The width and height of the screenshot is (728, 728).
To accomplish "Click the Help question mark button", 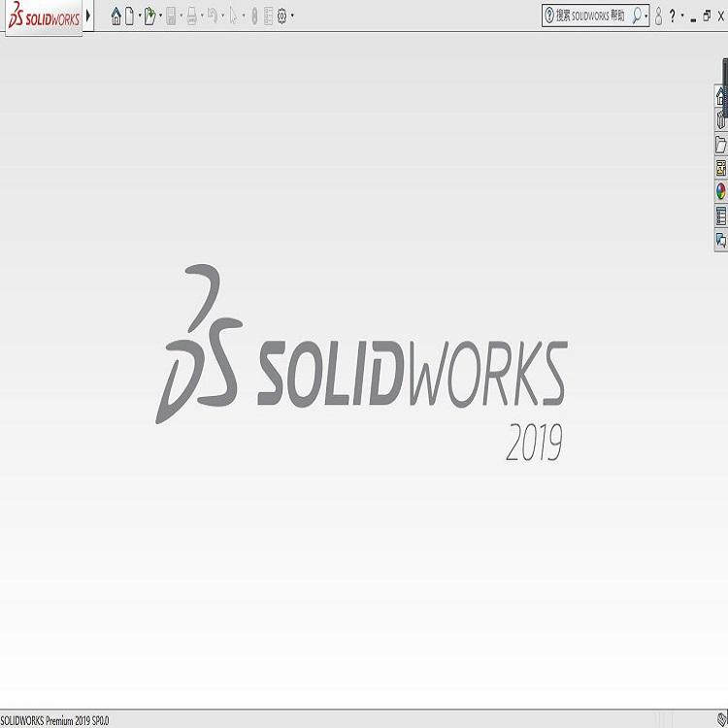I will tap(672, 16).
